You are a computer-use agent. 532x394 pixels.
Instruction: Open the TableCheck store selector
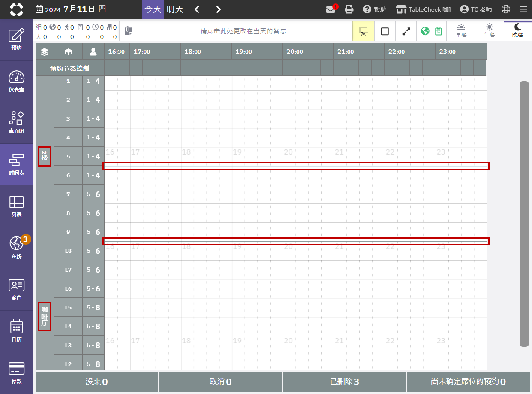click(x=423, y=9)
